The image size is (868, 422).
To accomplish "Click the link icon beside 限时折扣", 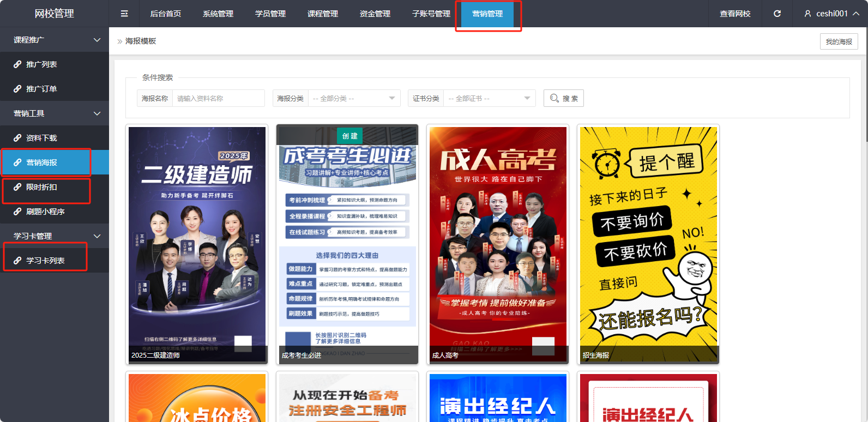I will point(17,187).
